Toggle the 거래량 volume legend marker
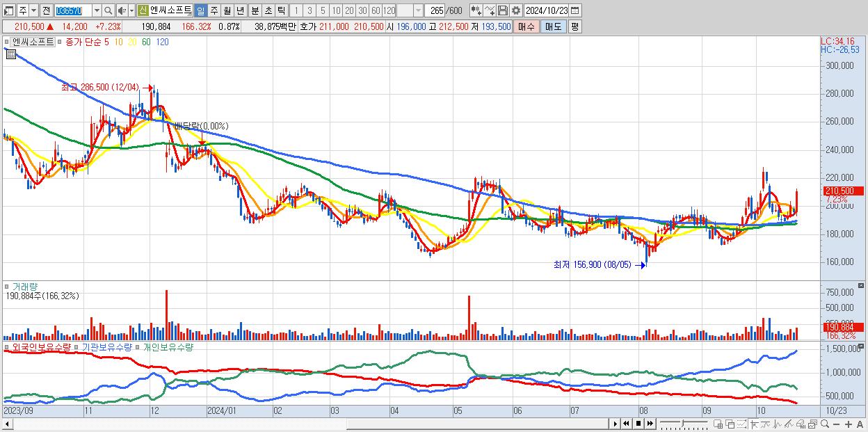The height and width of the screenshot is (432, 868). point(7,287)
